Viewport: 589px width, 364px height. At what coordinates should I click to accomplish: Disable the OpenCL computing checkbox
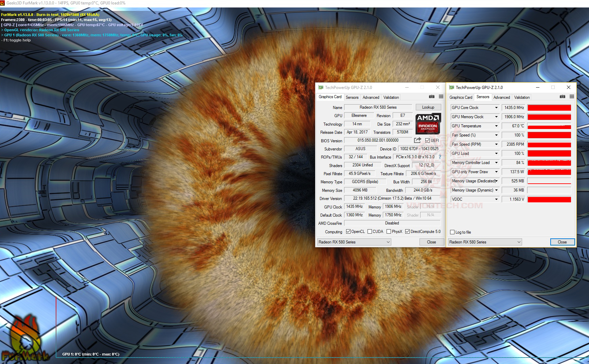coord(349,231)
